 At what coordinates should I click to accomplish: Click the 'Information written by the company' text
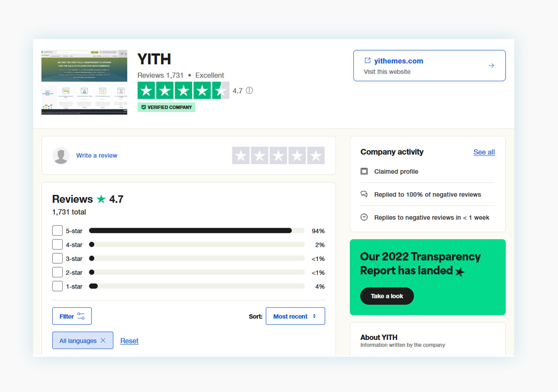click(x=403, y=345)
